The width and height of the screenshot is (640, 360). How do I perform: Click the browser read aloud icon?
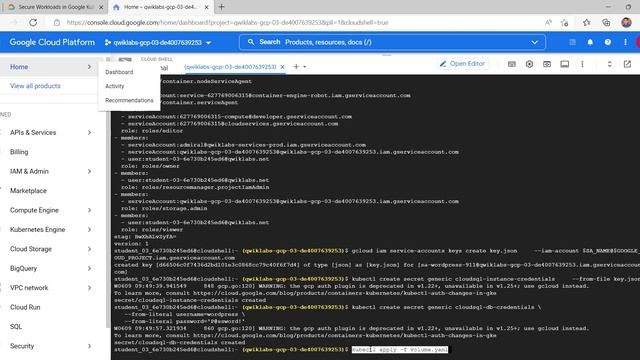tap(548, 22)
